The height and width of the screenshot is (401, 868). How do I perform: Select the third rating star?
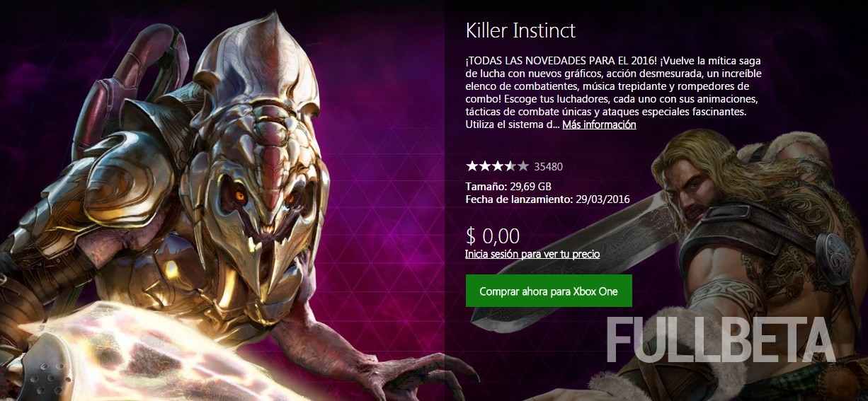tap(497, 166)
